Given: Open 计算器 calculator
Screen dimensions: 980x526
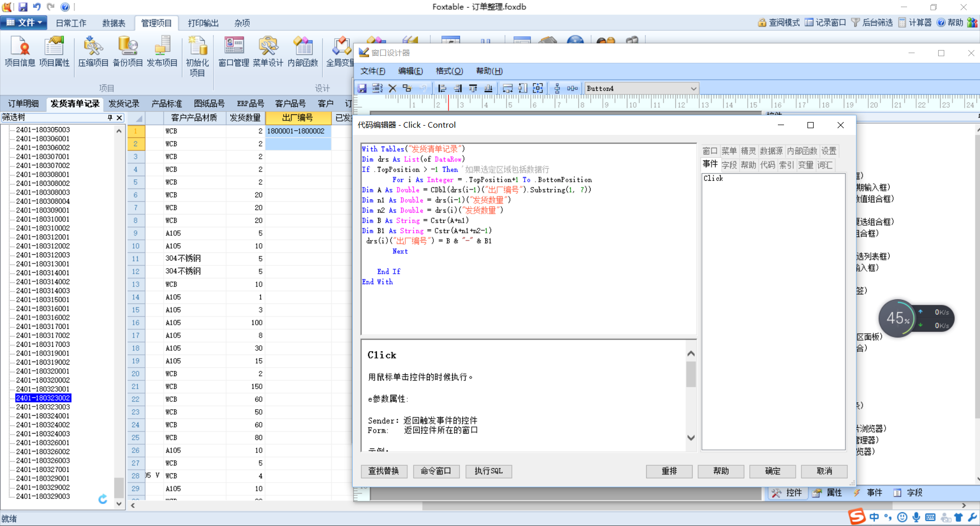Looking at the screenshot, I should pyautogui.click(x=915, y=22).
